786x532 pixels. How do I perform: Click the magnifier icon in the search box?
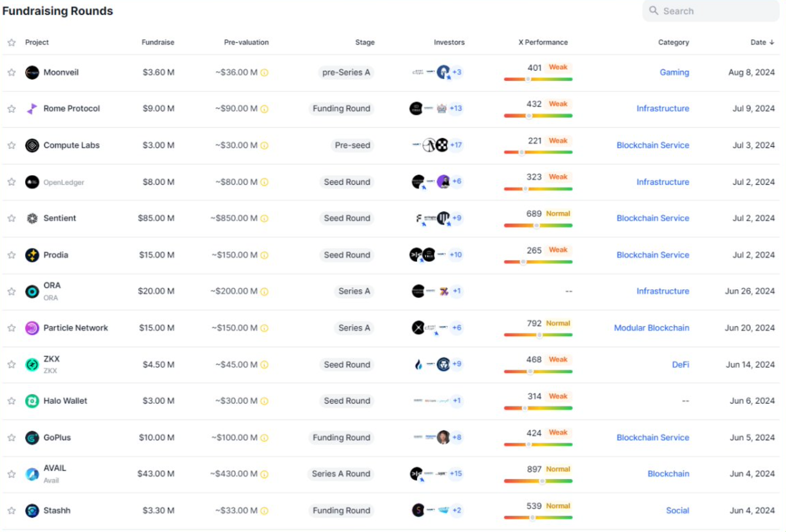tap(653, 11)
